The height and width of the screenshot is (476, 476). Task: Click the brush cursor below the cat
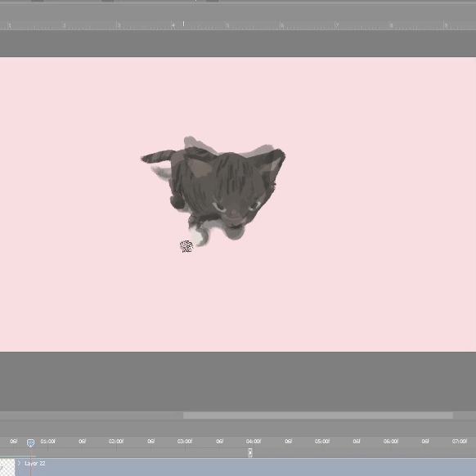[186, 246]
